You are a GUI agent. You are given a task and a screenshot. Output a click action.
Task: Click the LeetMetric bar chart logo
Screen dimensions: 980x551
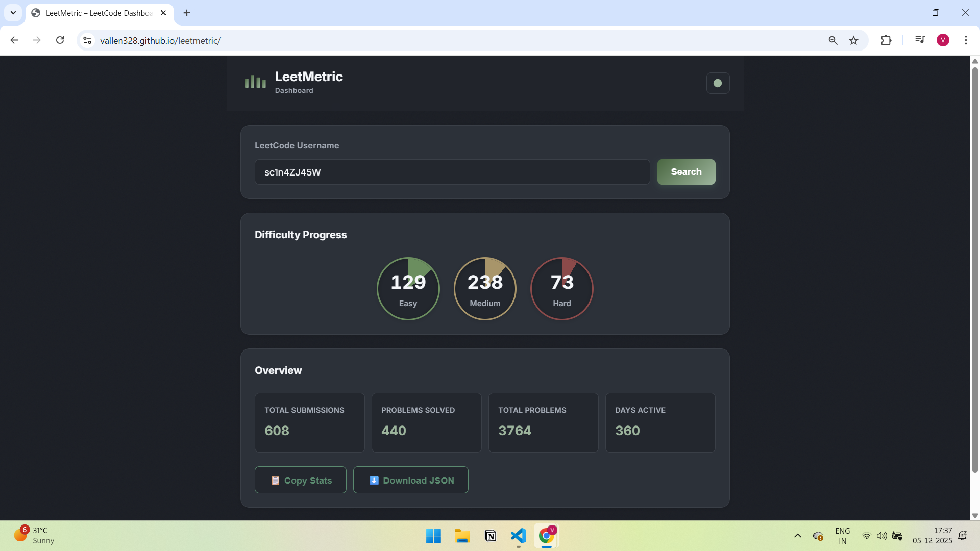255,82
